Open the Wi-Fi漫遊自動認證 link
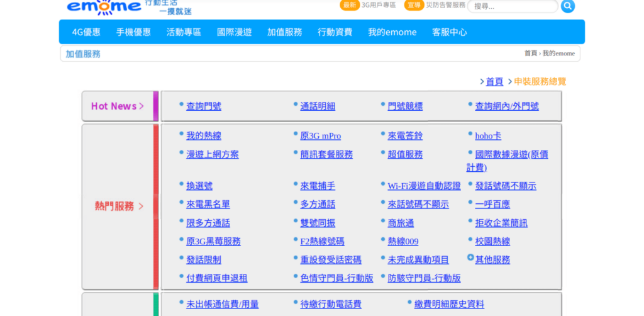The image size is (644, 316). [x=424, y=186]
